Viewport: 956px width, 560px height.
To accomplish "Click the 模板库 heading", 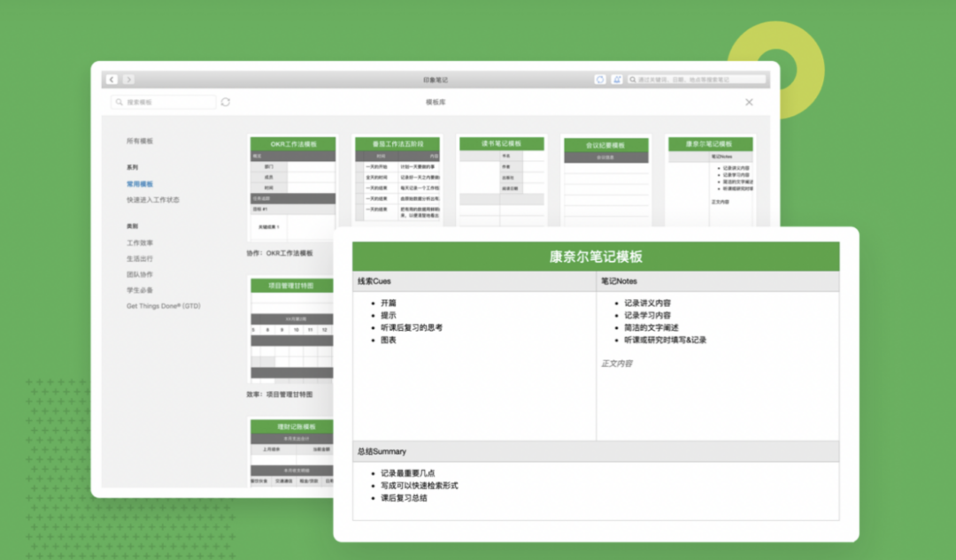I will (436, 103).
